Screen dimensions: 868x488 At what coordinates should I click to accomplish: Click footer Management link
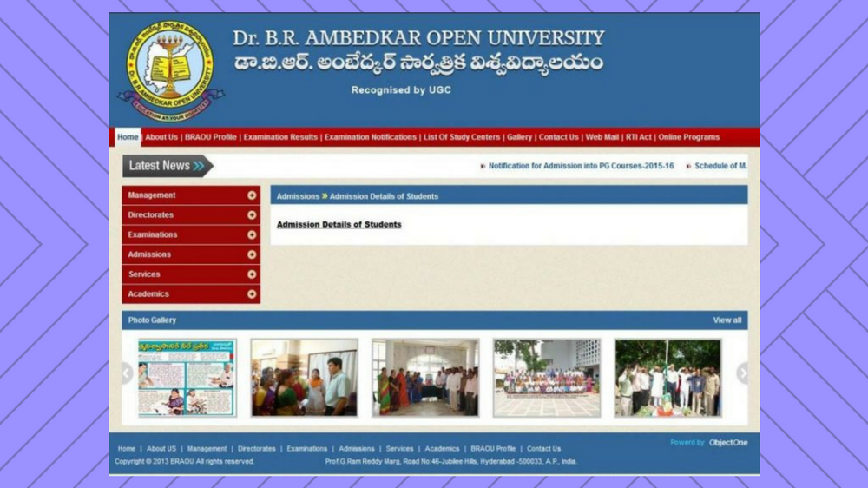pos(207,449)
